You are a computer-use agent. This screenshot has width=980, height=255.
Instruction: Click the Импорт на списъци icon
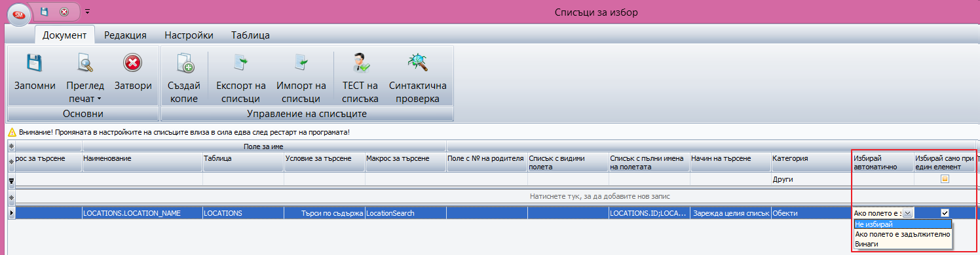pos(301,63)
